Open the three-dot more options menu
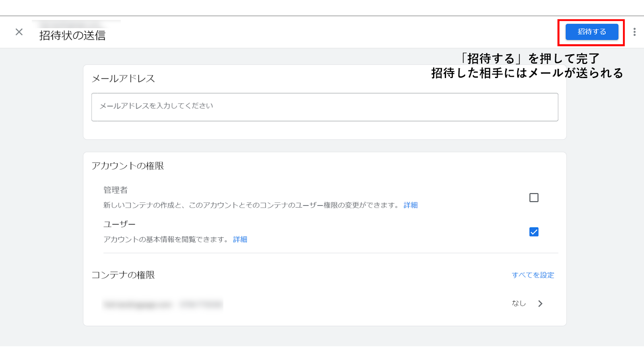Screen dimensions: 644x362 click(634, 32)
